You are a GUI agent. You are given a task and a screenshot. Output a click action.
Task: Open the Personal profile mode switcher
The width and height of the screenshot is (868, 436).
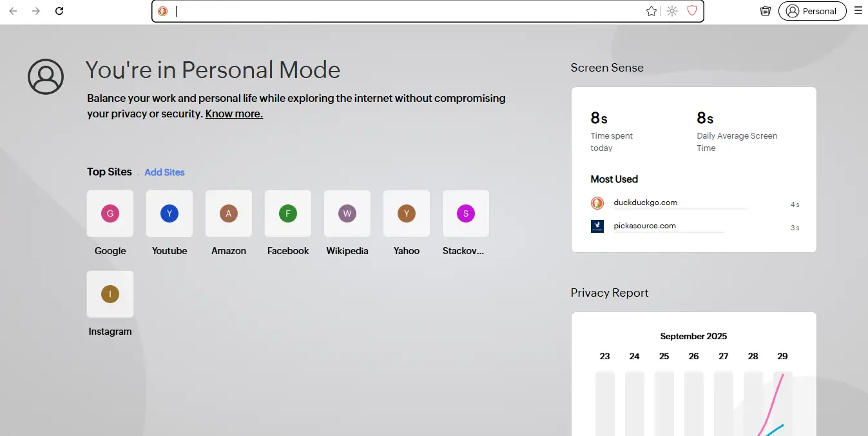tap(812, 11)
